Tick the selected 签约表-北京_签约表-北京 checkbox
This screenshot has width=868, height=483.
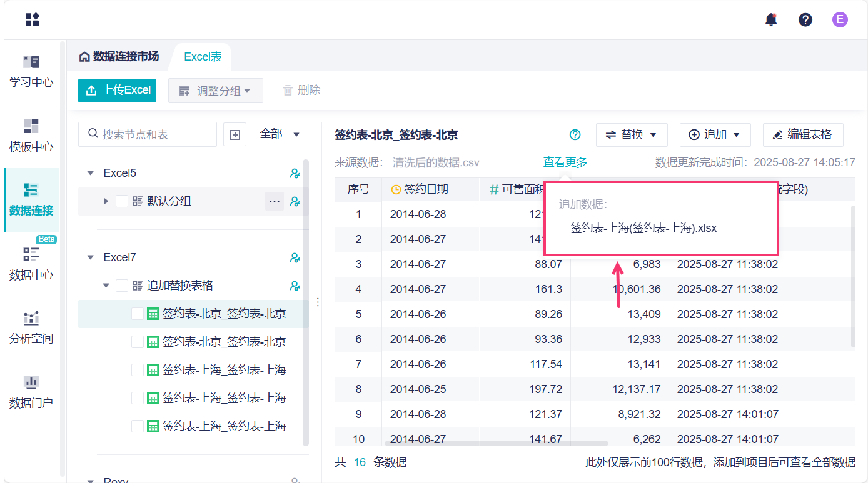point(138,314)
